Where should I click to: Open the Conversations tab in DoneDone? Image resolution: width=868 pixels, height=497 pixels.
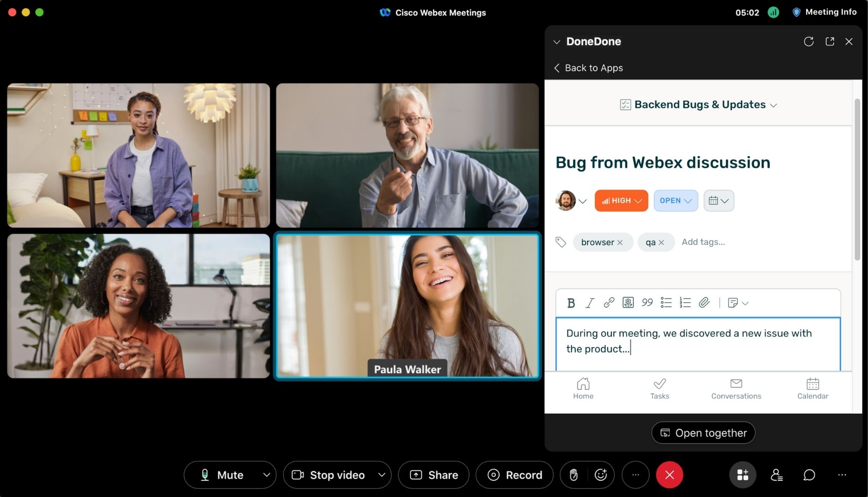(736, 389)
